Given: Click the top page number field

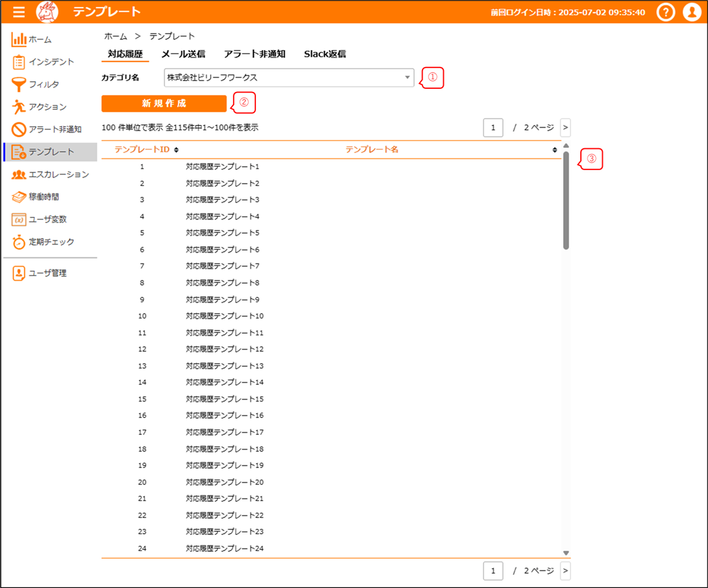Looking at the screenshot, I should click(x=493, y=128).
